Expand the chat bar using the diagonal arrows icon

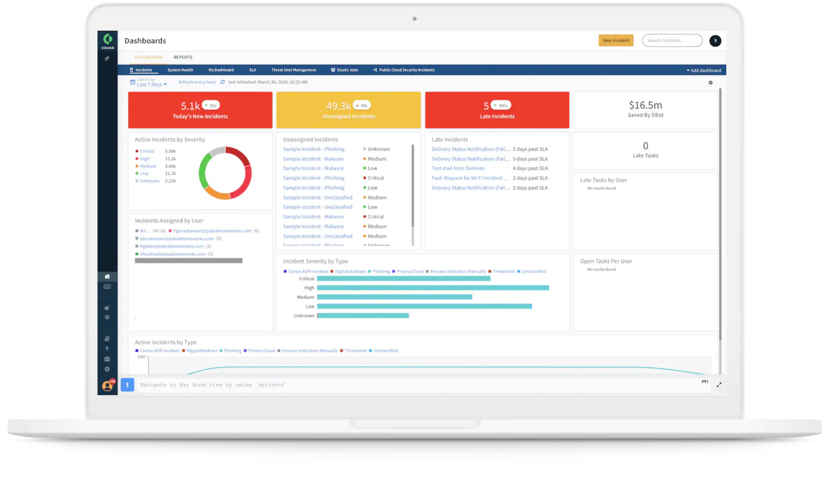click(x=719, y=385)
